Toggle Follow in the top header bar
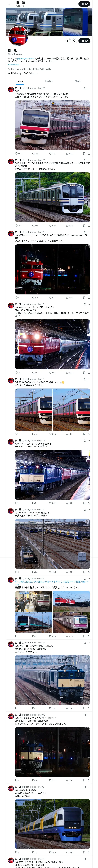This screenshot has height=868, width=98. tap(84, 4)
